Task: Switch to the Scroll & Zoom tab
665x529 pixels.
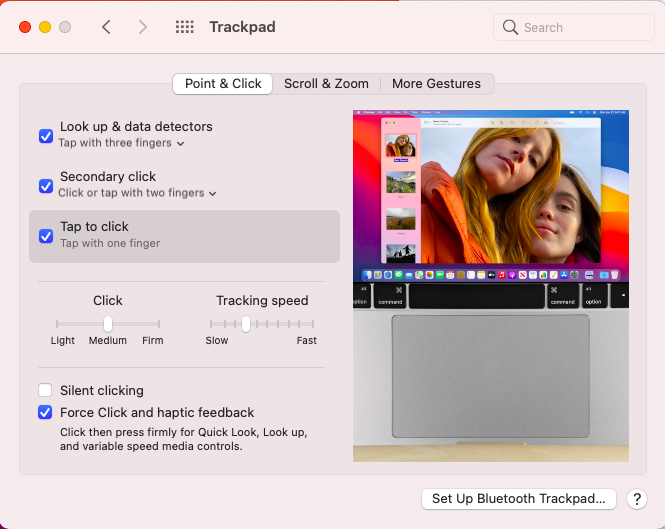Action: (x=326, y=84)
